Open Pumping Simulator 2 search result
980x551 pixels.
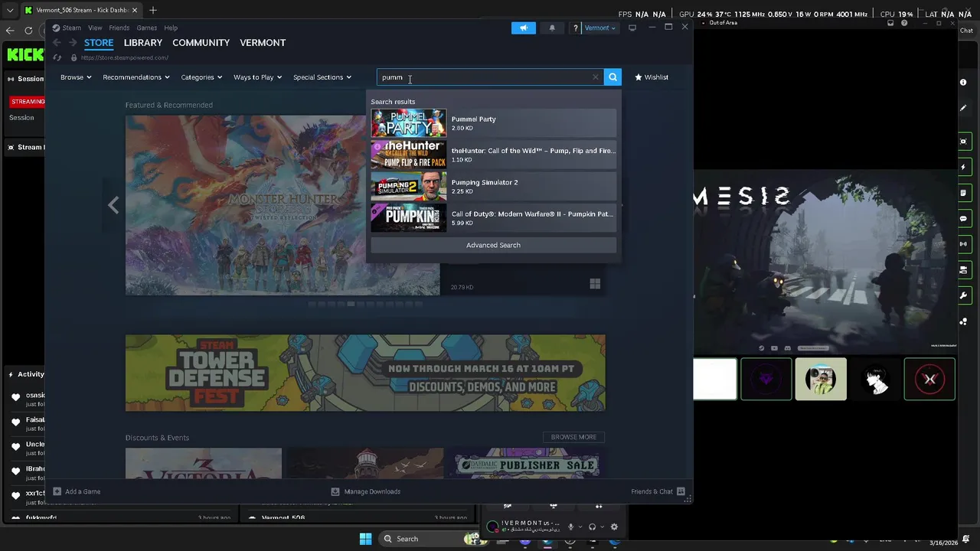[493, 187]
